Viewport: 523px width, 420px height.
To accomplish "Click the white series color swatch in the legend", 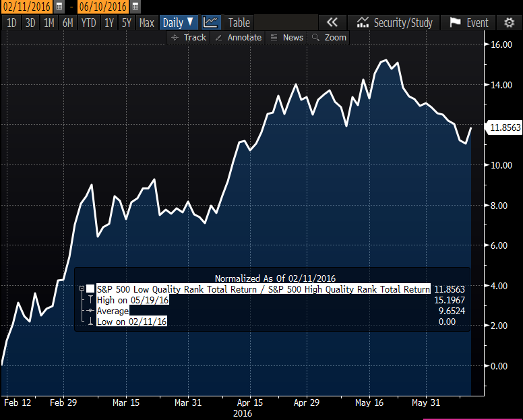I will [90, 289].
